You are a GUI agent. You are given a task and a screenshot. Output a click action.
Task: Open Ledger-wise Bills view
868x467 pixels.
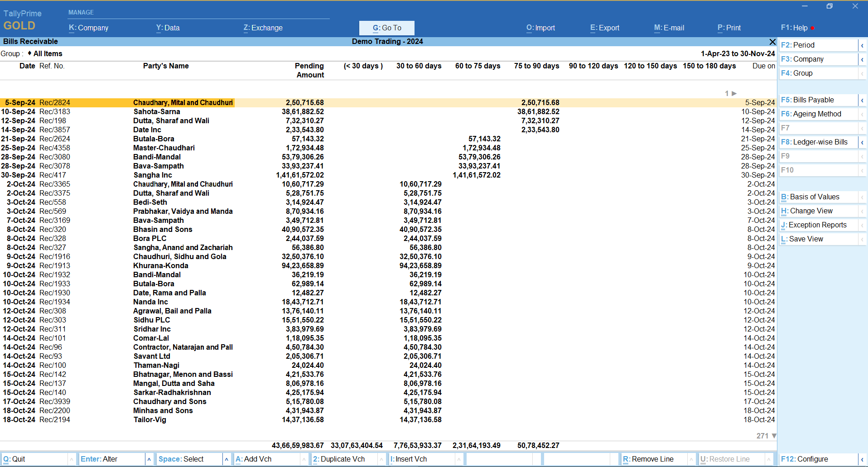point(814,142)
